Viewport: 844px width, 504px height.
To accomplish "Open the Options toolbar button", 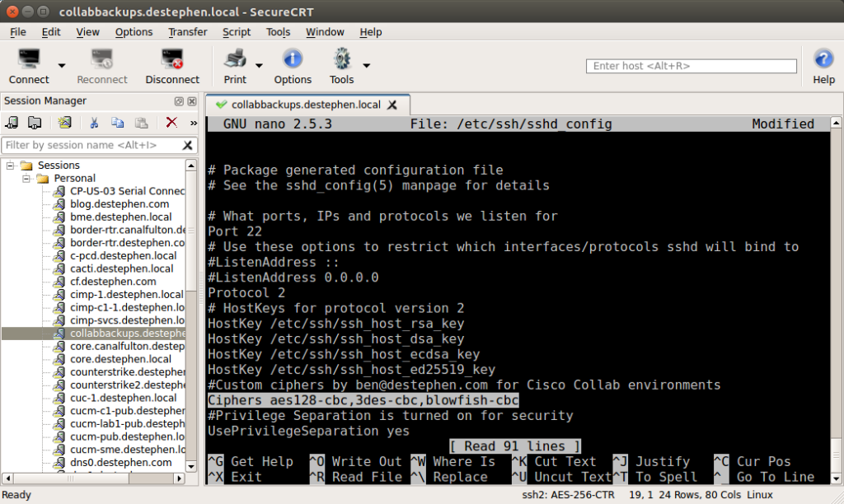I will tap(293, 66).
